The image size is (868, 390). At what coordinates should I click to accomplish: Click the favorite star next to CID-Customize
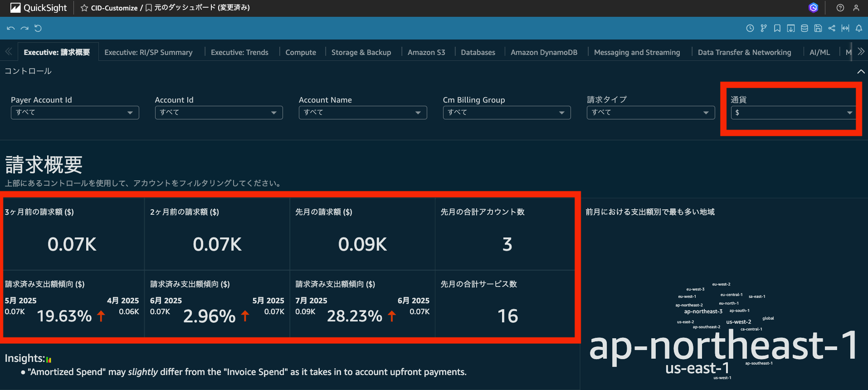click(84, 8)
